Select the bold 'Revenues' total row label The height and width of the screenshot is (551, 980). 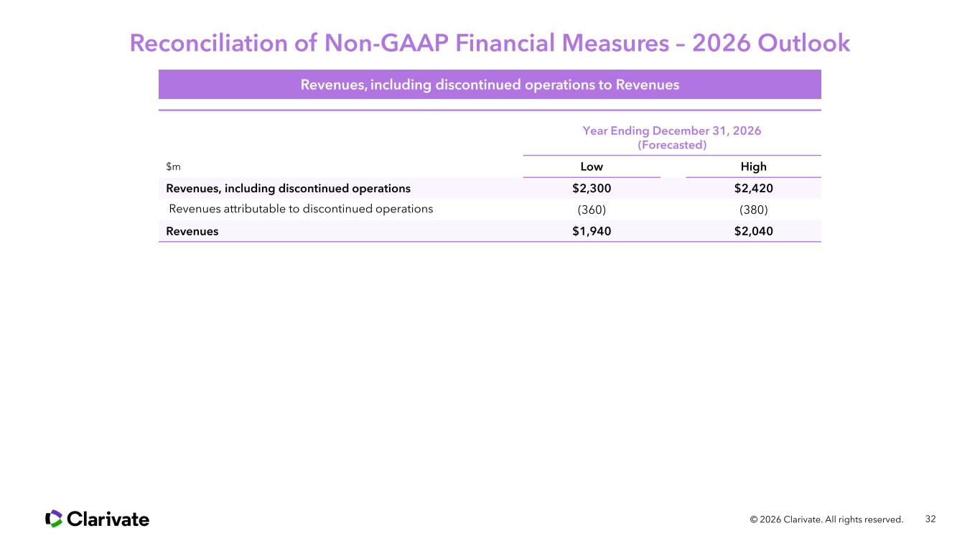click(192, 231)
